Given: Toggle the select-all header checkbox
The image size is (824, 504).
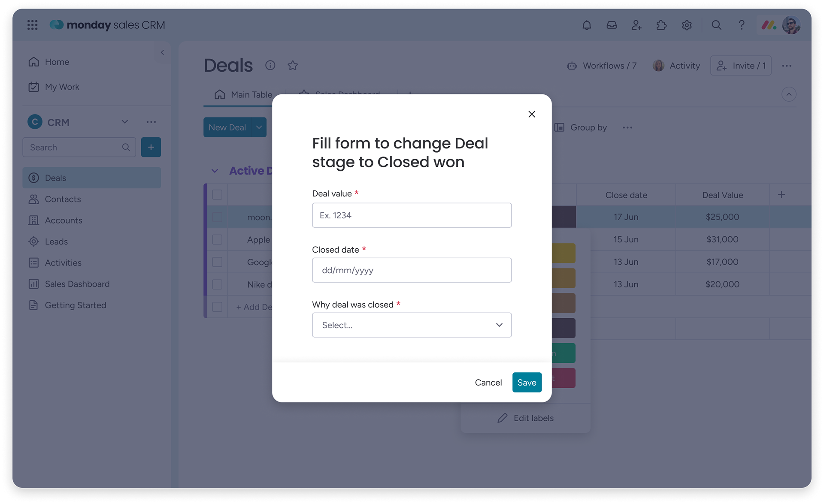Looking at the screenshot, I should [218, 195].
